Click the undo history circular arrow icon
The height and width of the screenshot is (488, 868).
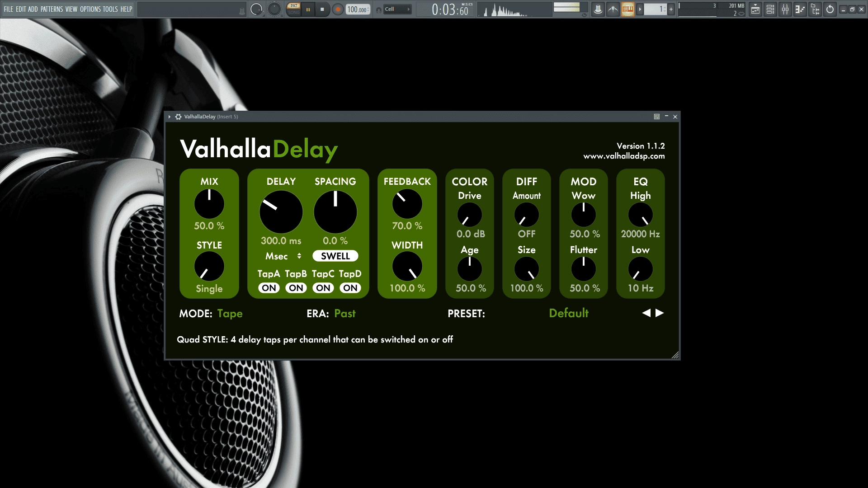tap(830, 9)
